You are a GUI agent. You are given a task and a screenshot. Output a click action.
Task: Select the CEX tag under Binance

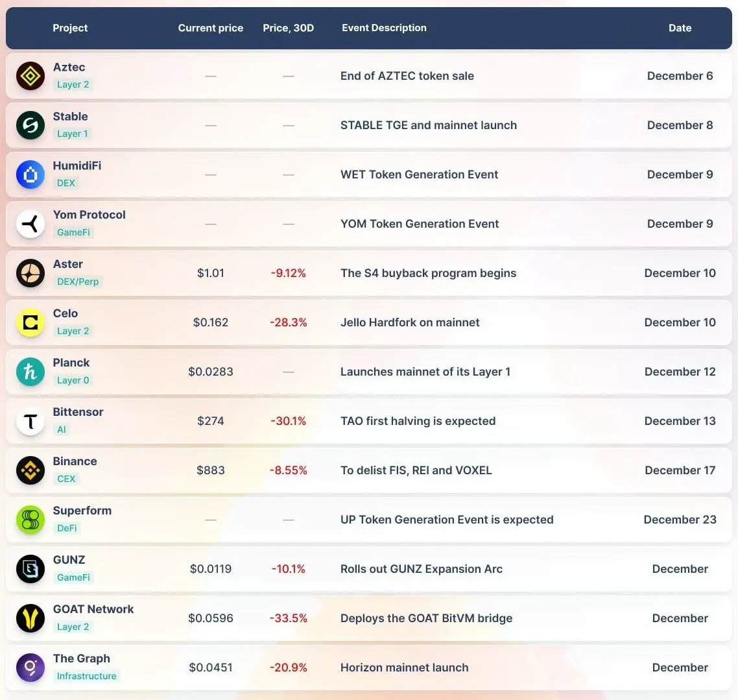[x=66, y=479]
